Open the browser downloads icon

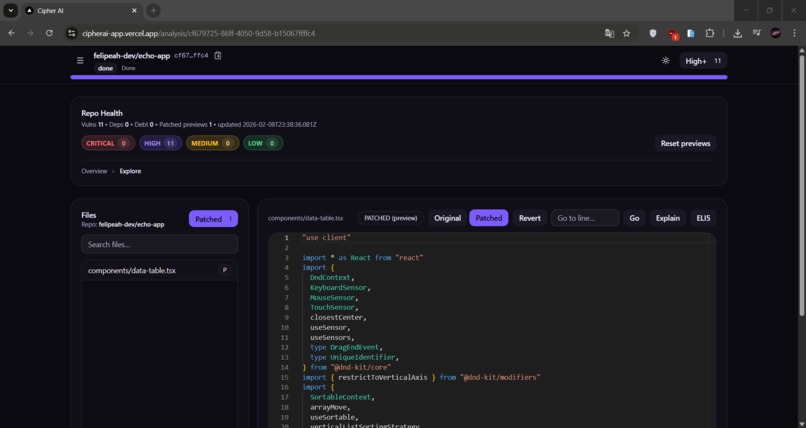[x=737, y=33]
